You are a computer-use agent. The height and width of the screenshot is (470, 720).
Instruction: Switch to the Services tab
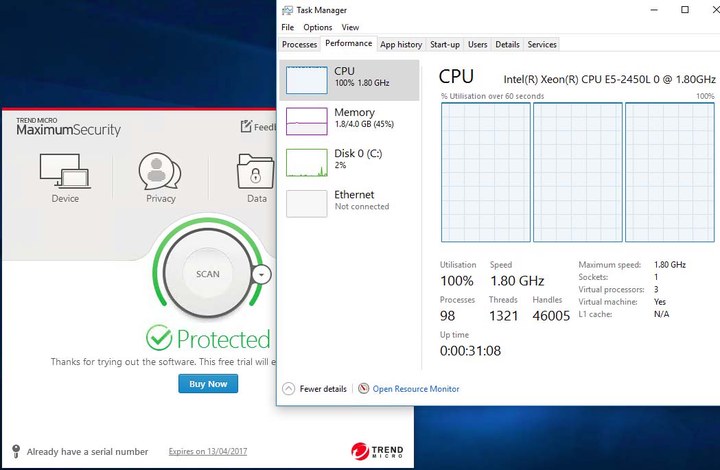(x=542, y=45)
